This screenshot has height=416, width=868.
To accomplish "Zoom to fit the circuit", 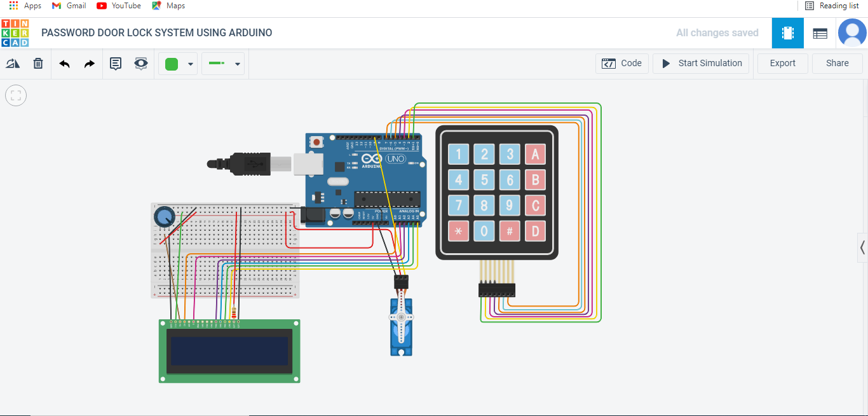I will point(16,95).
